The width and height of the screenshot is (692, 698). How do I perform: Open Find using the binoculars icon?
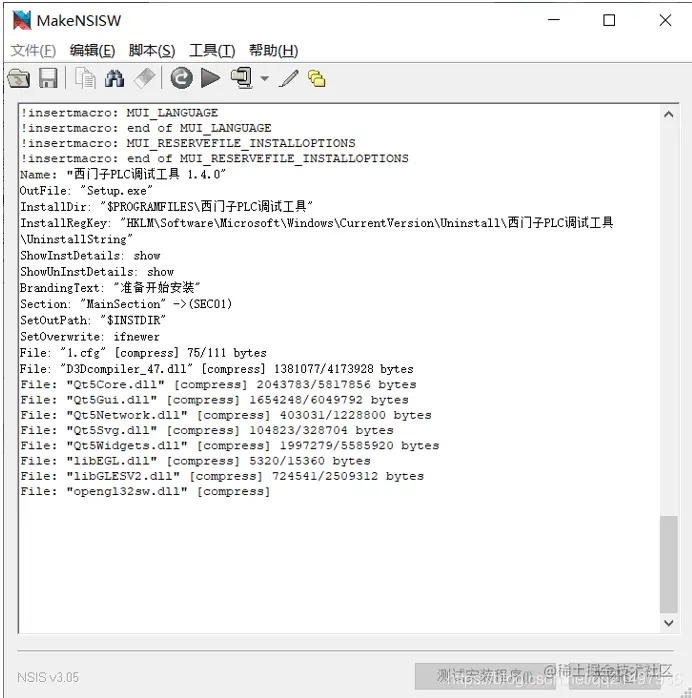point(114,78)
